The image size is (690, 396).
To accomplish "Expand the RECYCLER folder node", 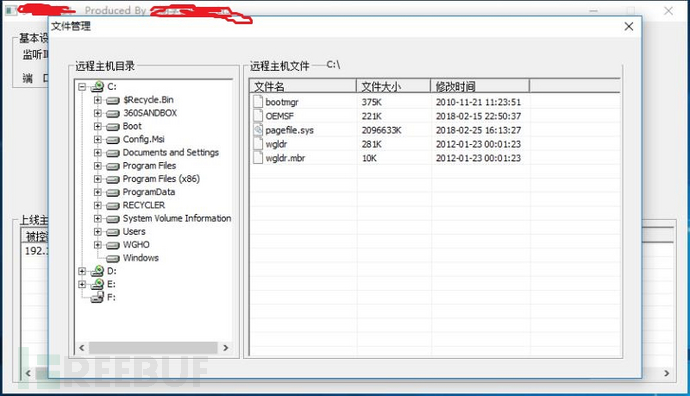I will (98, 205).
